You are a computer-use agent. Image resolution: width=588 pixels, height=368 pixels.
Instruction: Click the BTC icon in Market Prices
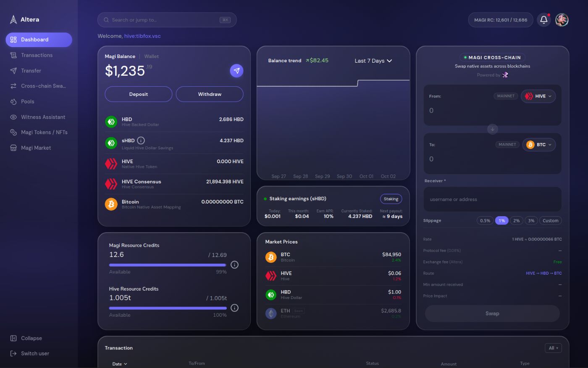pos(271,257)
